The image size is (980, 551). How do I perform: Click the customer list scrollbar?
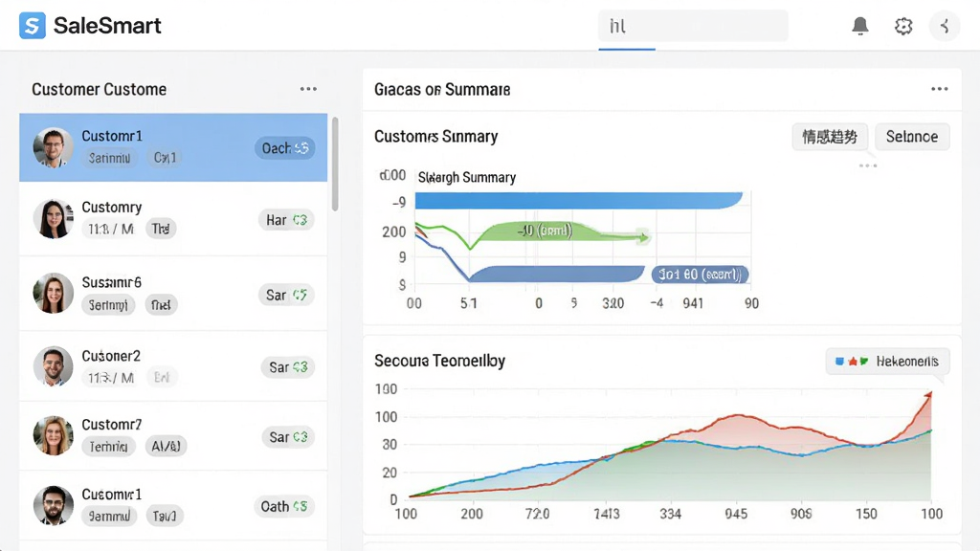[335, 164]
